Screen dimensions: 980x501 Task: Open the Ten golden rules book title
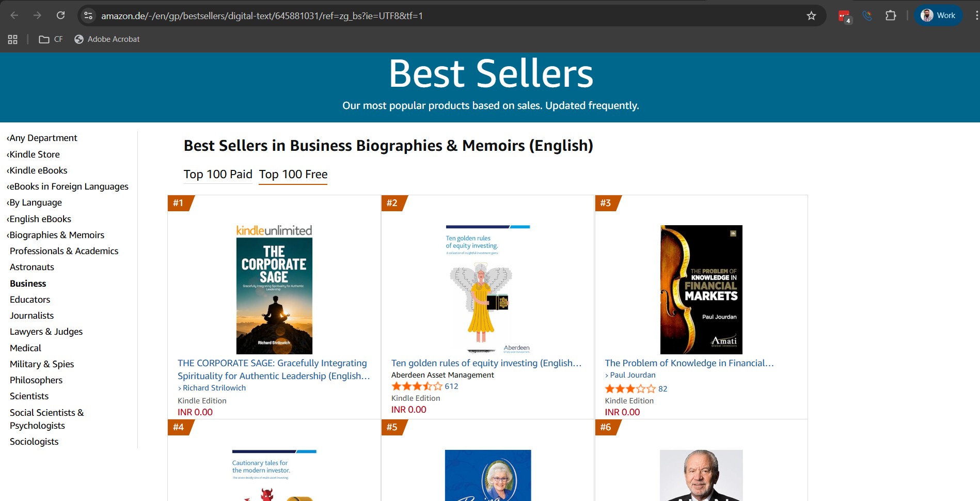click(486, 363)
